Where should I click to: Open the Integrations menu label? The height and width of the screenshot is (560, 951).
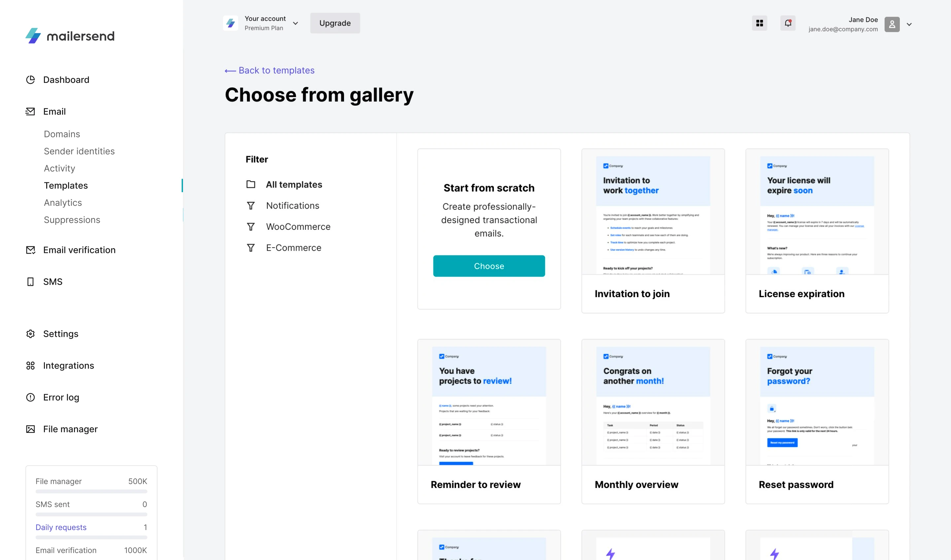[x=68, y=365]
